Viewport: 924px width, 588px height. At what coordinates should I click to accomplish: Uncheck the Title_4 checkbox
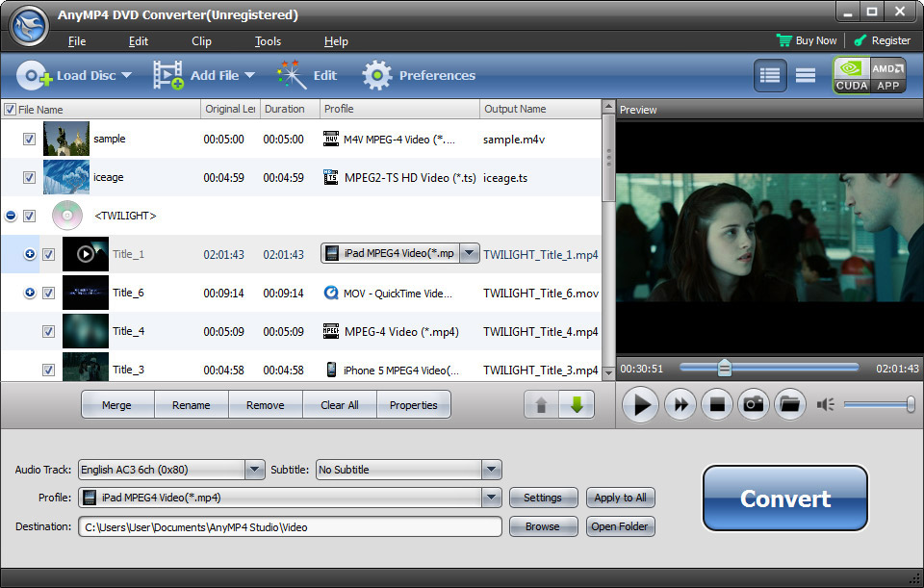point(49,332)
